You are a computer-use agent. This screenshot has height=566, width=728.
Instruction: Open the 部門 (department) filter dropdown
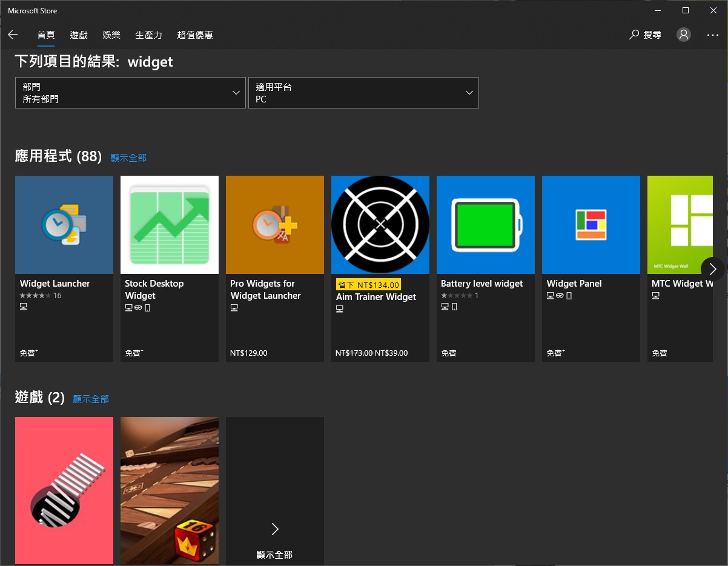tap(130, 92)
